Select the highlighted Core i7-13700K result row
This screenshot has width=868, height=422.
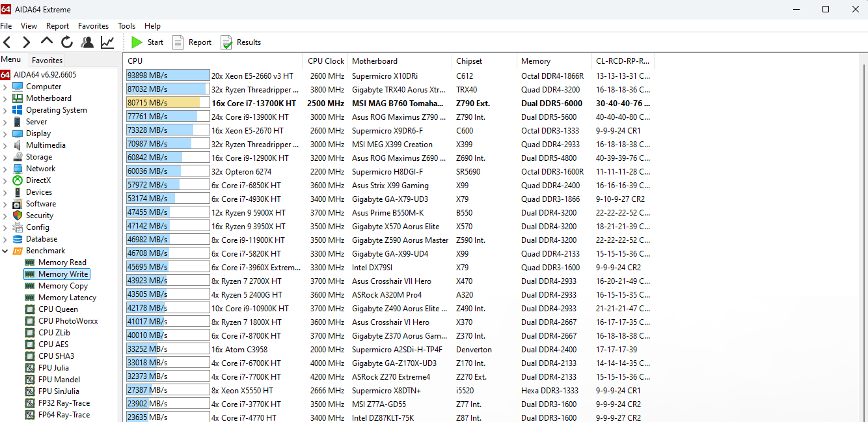click(x=254, y=104)
